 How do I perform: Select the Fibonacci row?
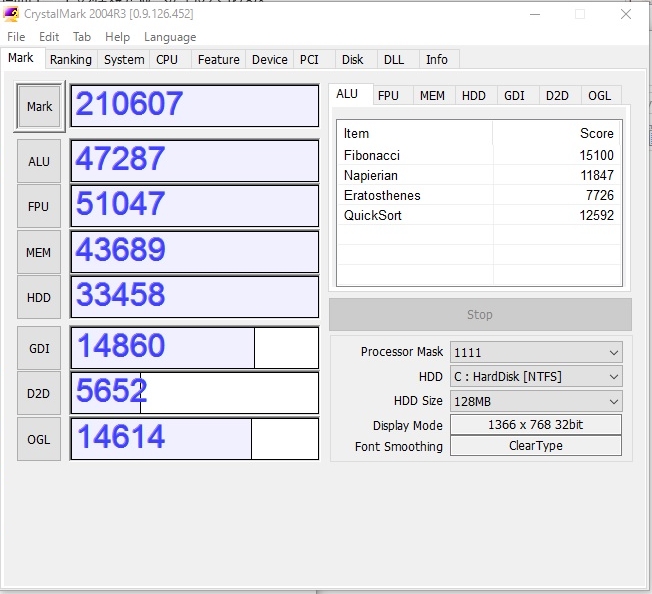[x=479, y=155]
